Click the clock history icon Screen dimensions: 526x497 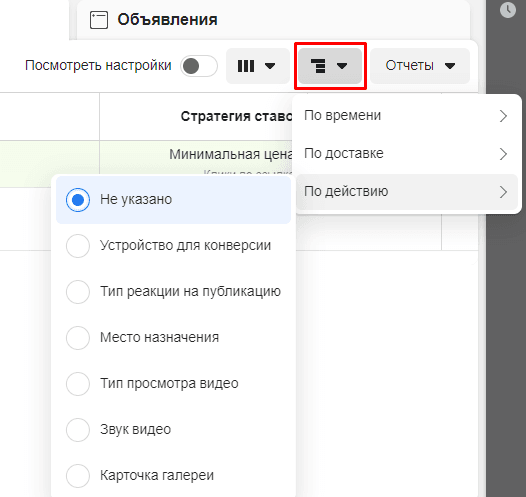pos(508,10)
